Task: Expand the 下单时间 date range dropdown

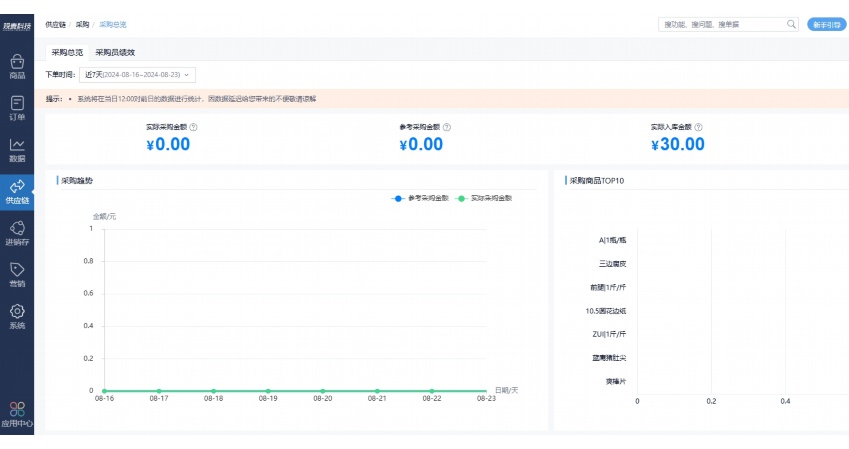Action: coord(137,74)
